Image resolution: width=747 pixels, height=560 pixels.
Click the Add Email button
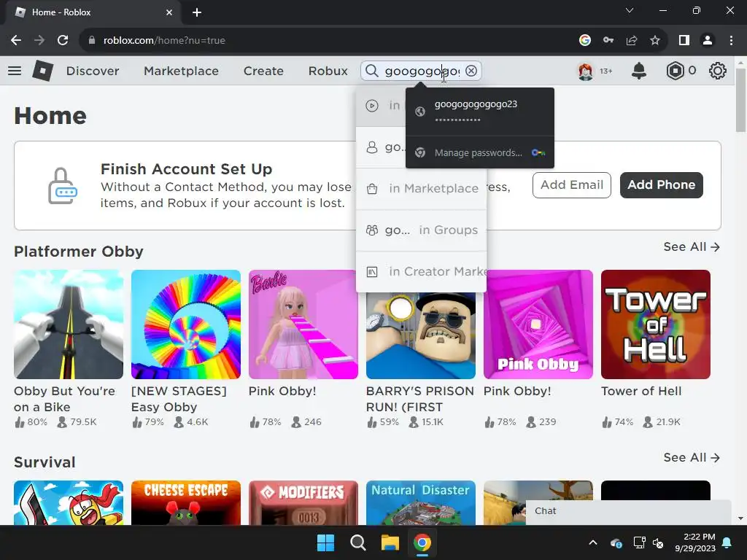tap(572, 184)
